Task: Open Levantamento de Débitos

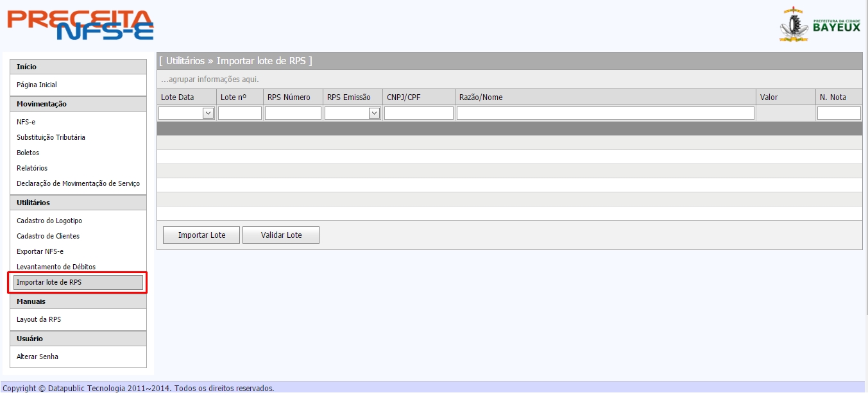Action: click(56, 267)
